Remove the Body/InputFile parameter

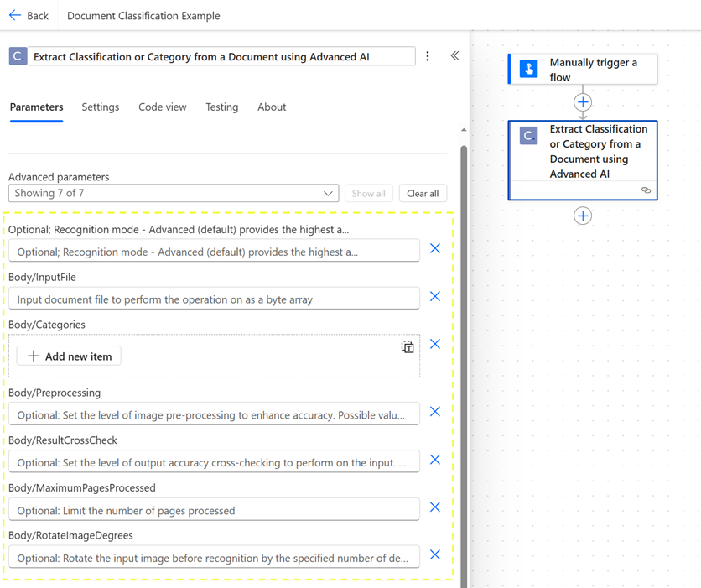point(434,296)
